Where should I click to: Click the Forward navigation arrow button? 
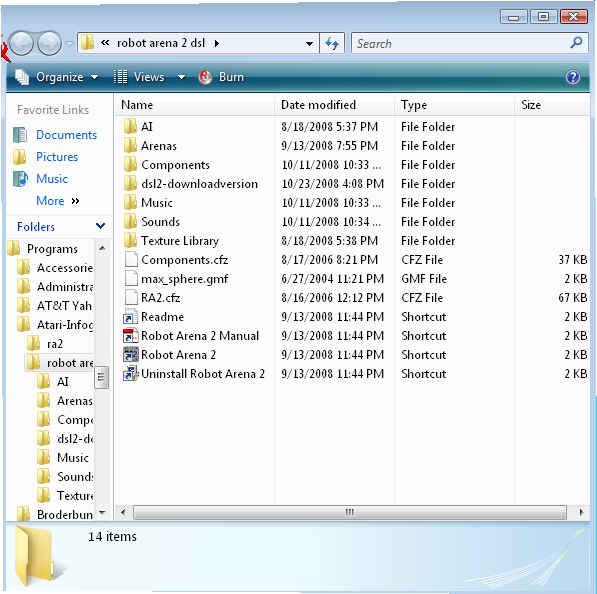[49, 43]
